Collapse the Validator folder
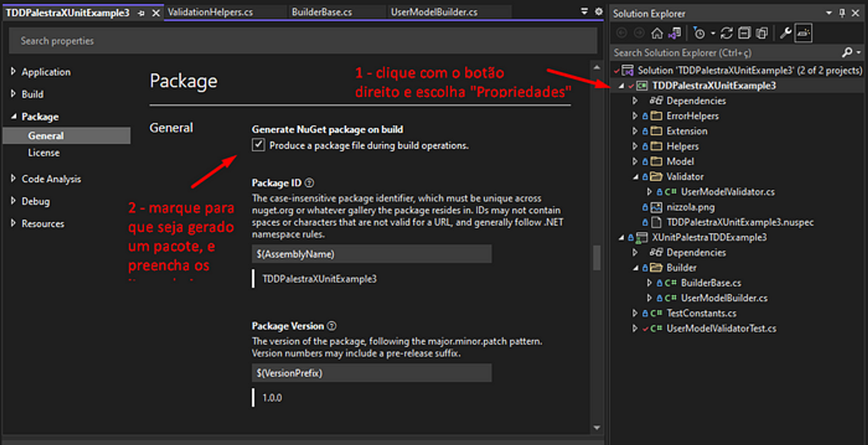The height and width of the screenshot is (445, 868). 635,177
